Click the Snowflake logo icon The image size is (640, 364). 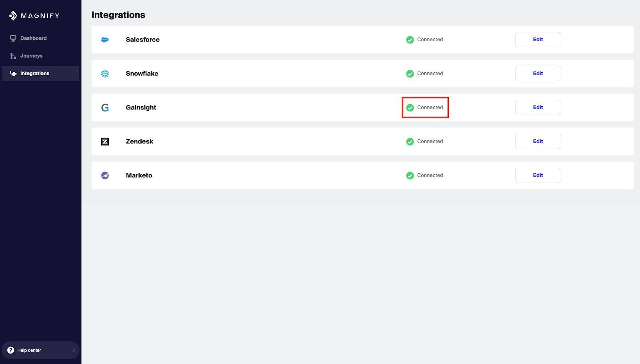pos(105,74)
